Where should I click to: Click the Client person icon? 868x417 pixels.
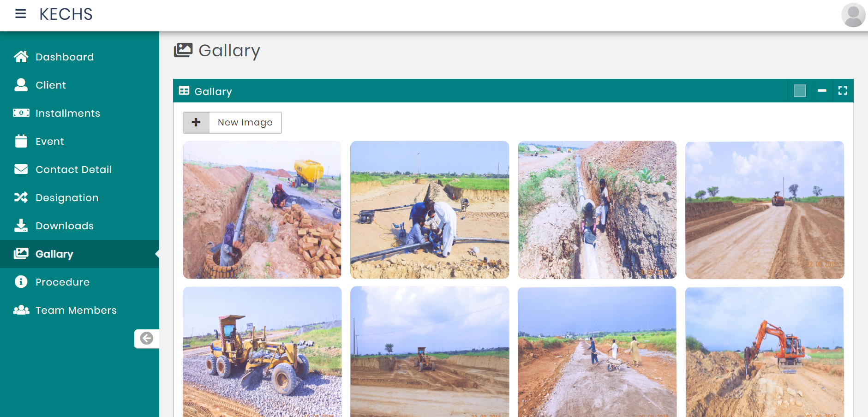click(x=21, y=85)
